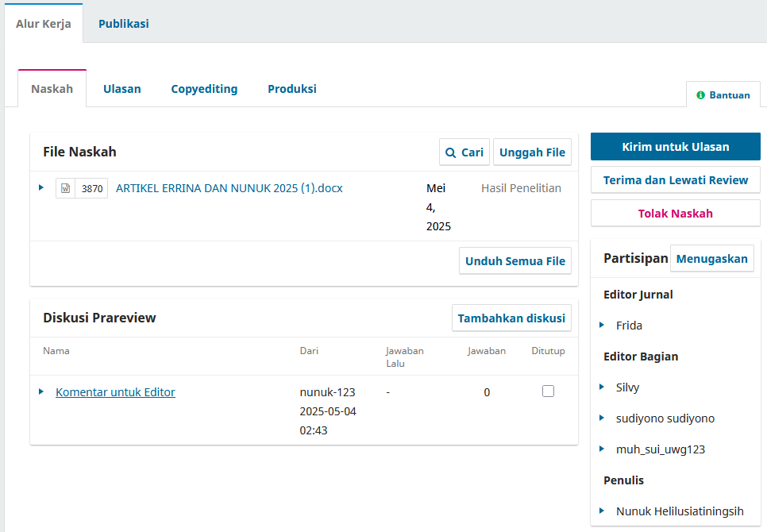Image resolution: width=767 pixels, height=532 pixels.
Task: Click the magnifier icon in Cari
Action: (x=450, y=152)
